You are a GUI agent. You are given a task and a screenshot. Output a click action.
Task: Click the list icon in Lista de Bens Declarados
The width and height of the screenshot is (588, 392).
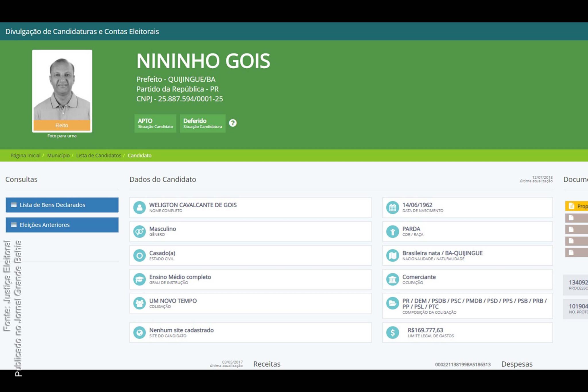13,205
